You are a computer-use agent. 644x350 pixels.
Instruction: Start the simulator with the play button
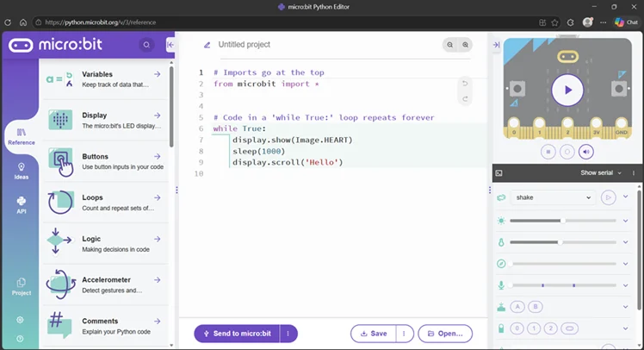coord(567,90)
